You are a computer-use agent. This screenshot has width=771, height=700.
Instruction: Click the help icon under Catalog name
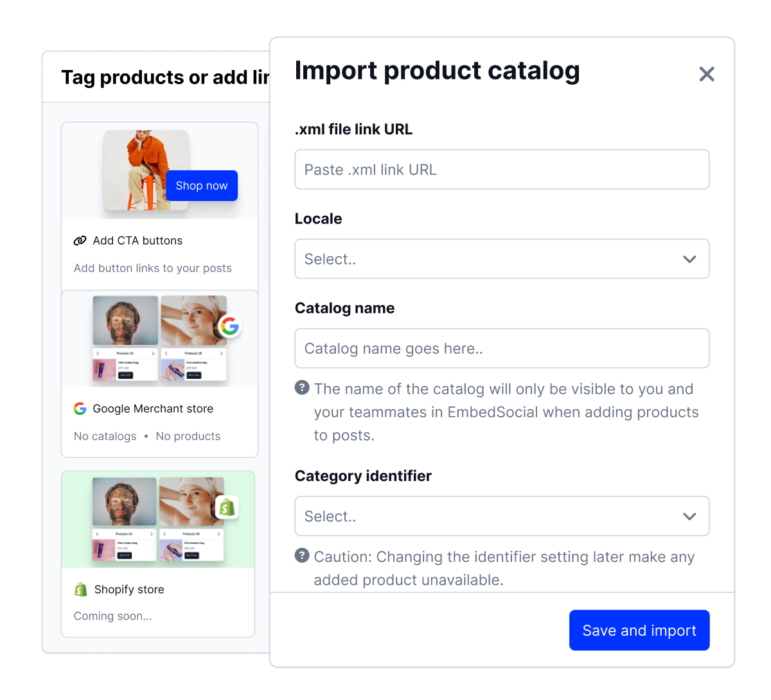click(x=302, y=387)
